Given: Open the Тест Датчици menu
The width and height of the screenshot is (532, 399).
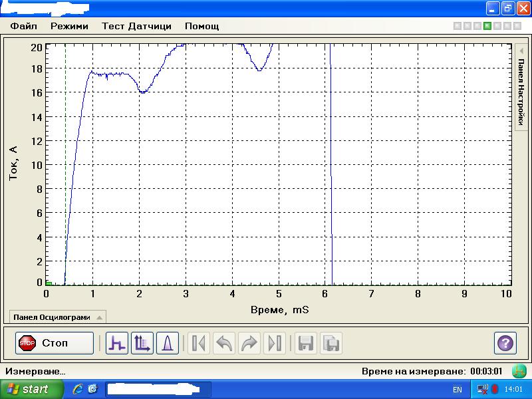Looking at the screenshot, I should pos(136,27).
